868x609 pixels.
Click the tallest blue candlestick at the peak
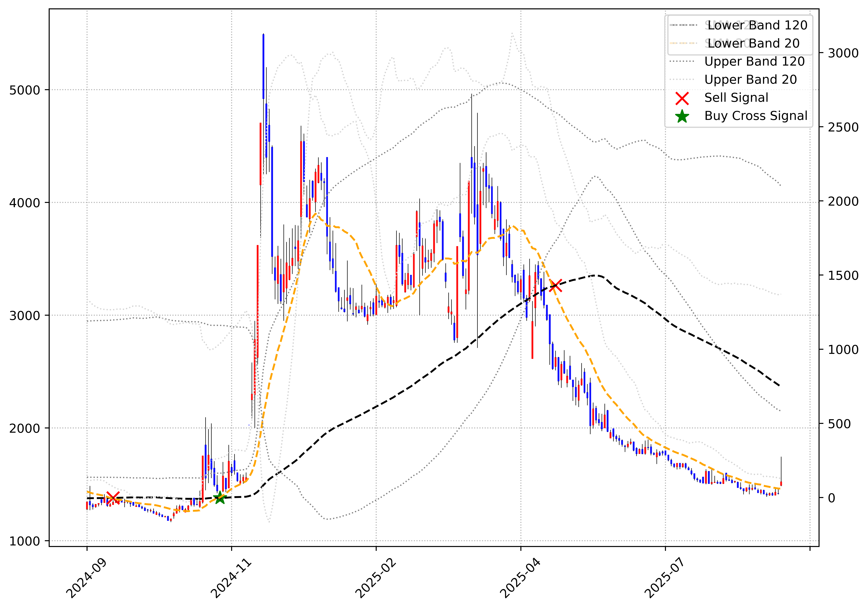(264, 66)
